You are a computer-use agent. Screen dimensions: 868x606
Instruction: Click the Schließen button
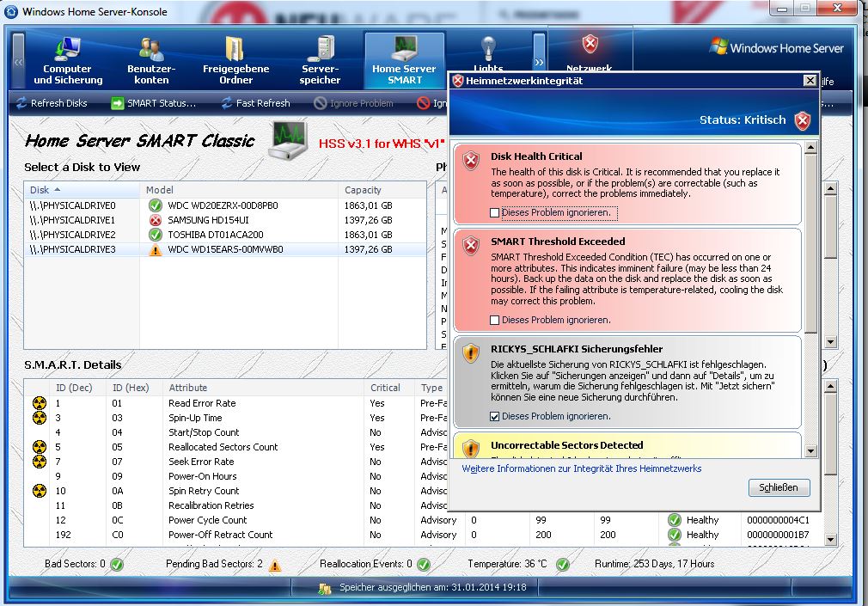[x=779, y=487]
